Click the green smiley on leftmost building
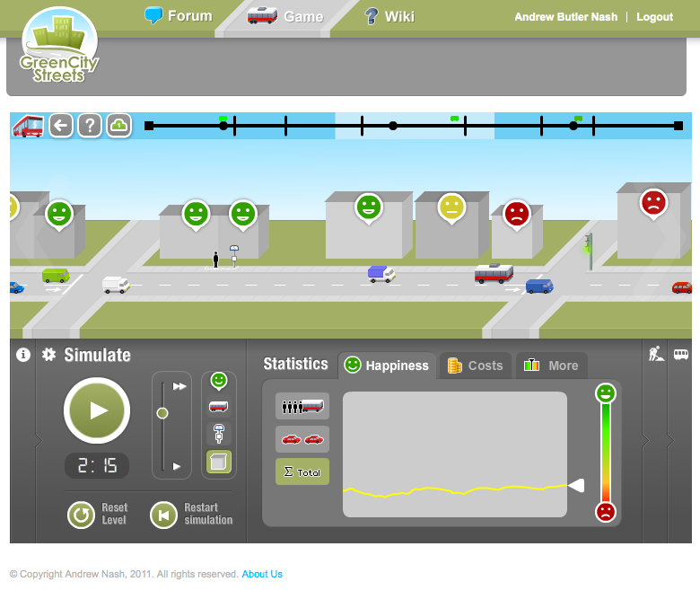This screenshot has width=700, height=608. click(59, 215)
